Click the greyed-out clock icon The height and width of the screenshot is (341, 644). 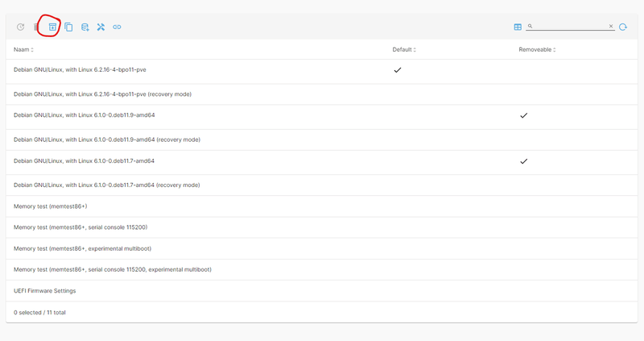click(x=21, y=27)
